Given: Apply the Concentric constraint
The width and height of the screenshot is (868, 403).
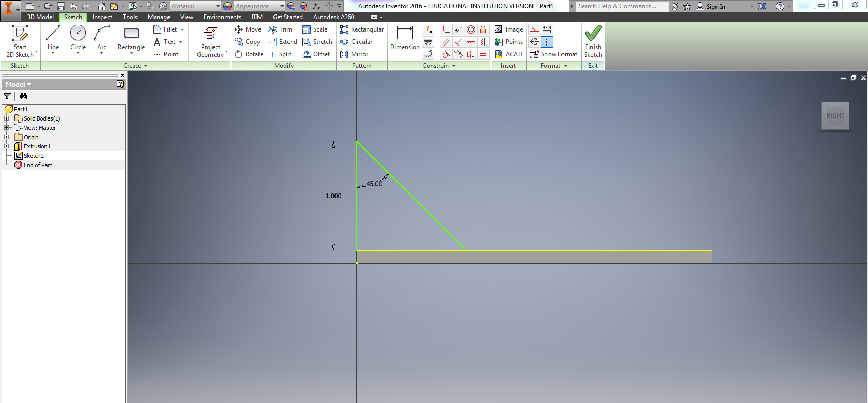Looking at the screenshot, I should point(471,29).
